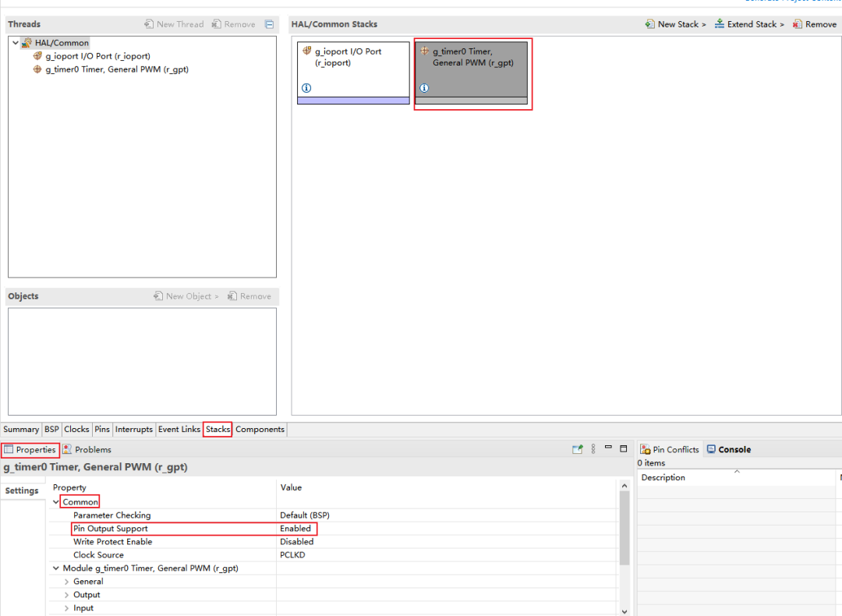Sort by the Description column header
842x616 pixels.
[x=663, y=477]
